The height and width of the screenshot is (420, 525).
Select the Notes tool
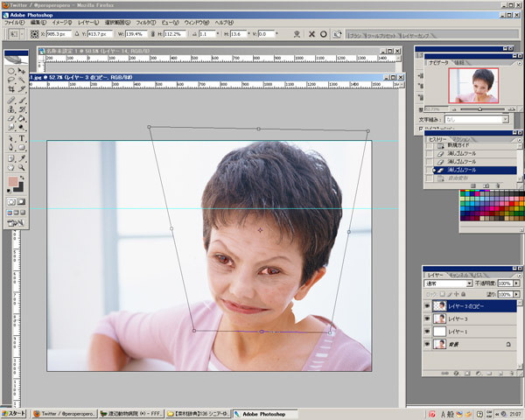pyautogui.click(x=11, y=158)
